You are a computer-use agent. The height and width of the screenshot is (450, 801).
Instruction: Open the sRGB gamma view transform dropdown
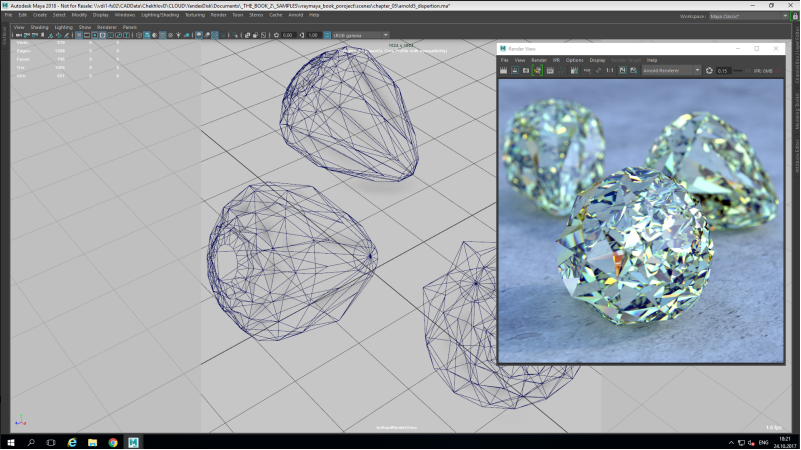(x=361, y=35)
